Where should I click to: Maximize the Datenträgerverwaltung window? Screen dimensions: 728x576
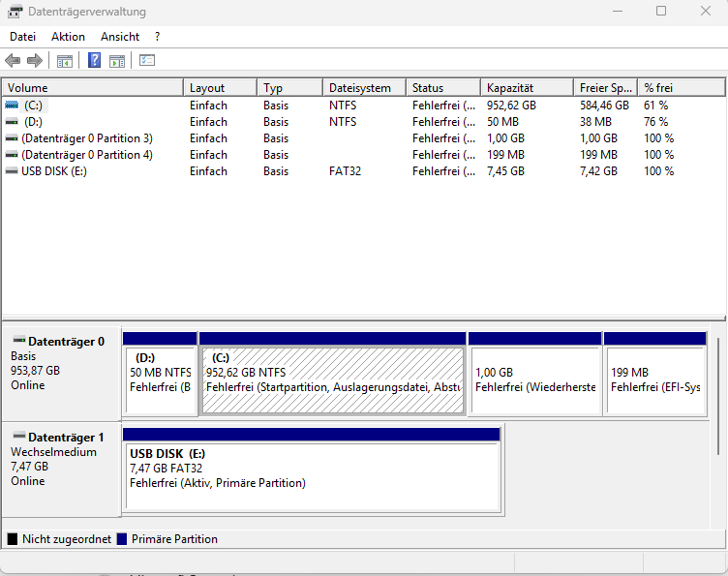[x=661, y=12]
